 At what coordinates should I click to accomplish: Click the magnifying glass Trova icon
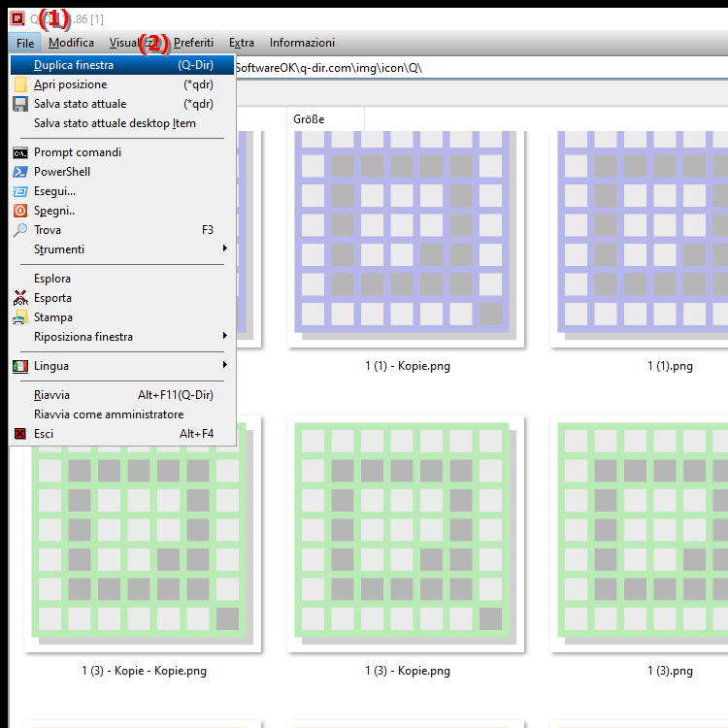click(20, 230)
